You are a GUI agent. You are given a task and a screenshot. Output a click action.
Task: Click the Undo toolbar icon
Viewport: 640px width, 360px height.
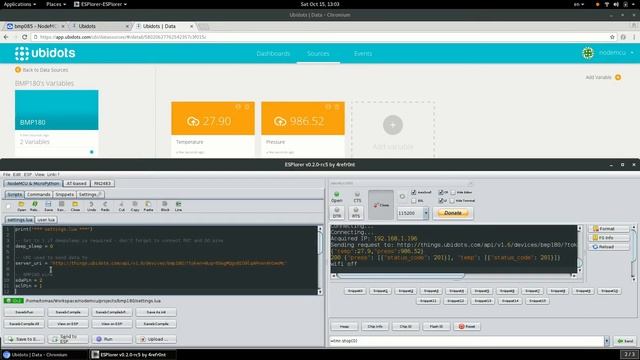[91, 206]
